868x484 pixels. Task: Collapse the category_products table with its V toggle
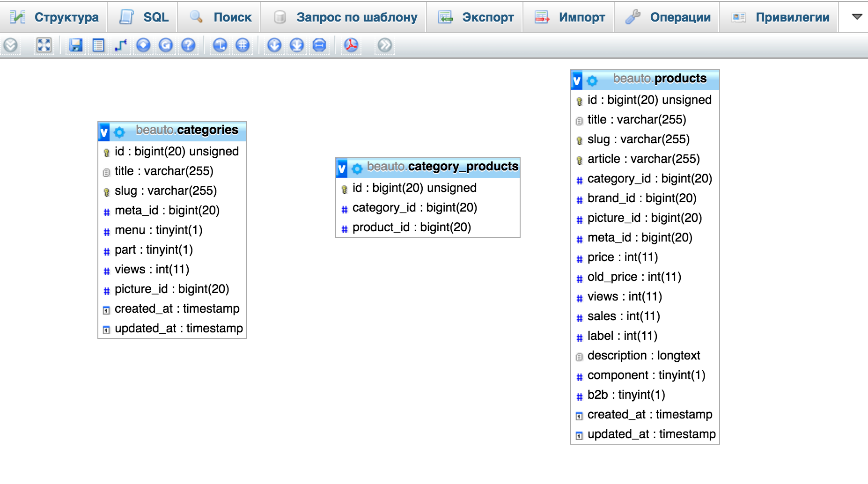[342, 169]
